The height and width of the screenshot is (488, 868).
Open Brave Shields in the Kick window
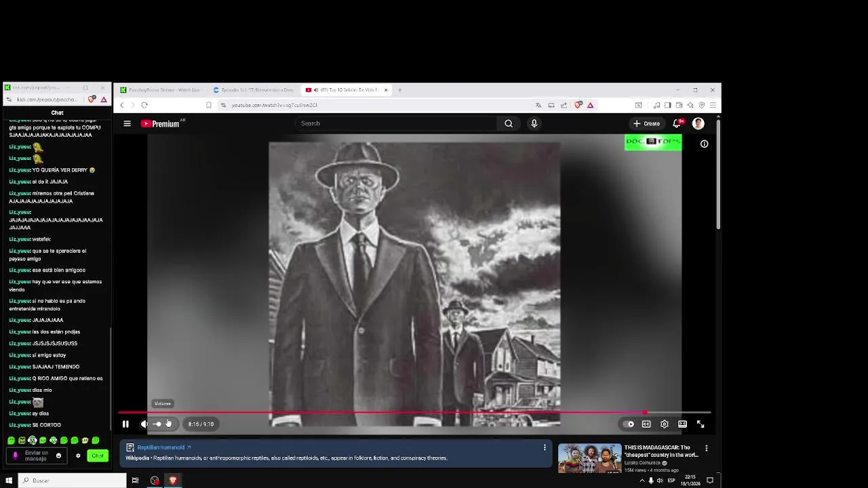tap(92, 100)
